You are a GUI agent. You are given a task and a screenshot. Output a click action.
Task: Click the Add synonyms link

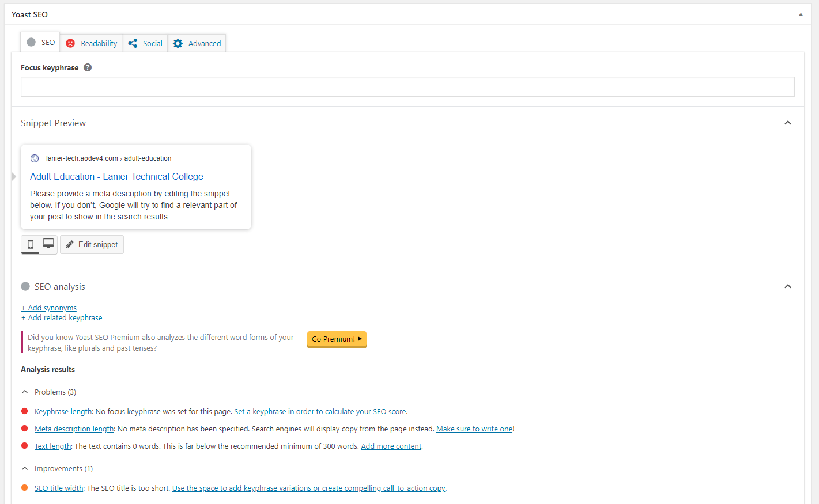(x=49, y=308)
